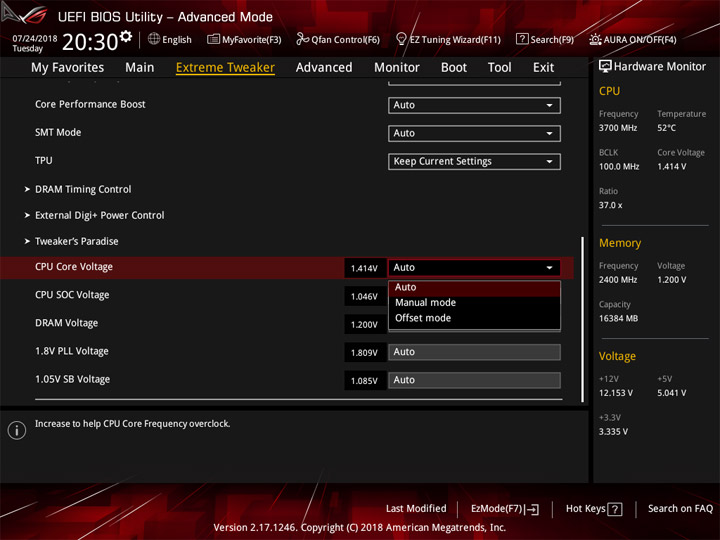The height and width of the screenshot is (540, 720).
Task: Click the EzMode exit arrow icon
Action: coord(532,509)
